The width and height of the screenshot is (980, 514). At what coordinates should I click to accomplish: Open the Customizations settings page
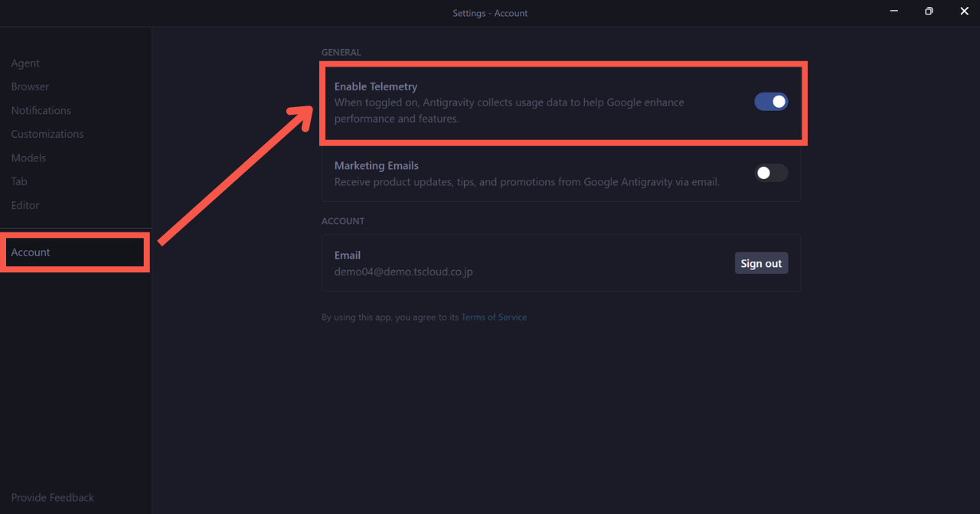pyautogui.click(x=47, y=135)
